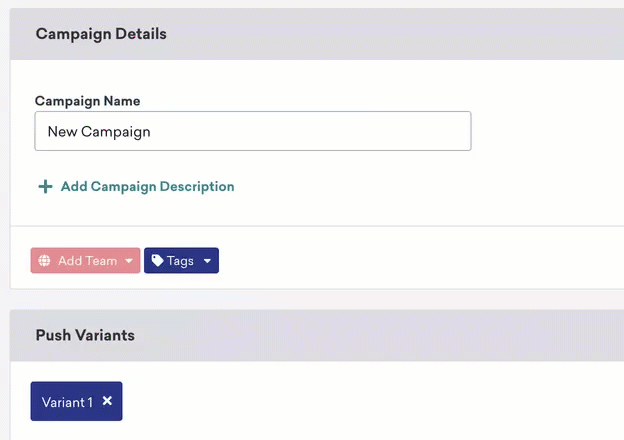Expand the Add Team dropdown arrow
The width and height of the screenshot is (624, 440).
129,261
